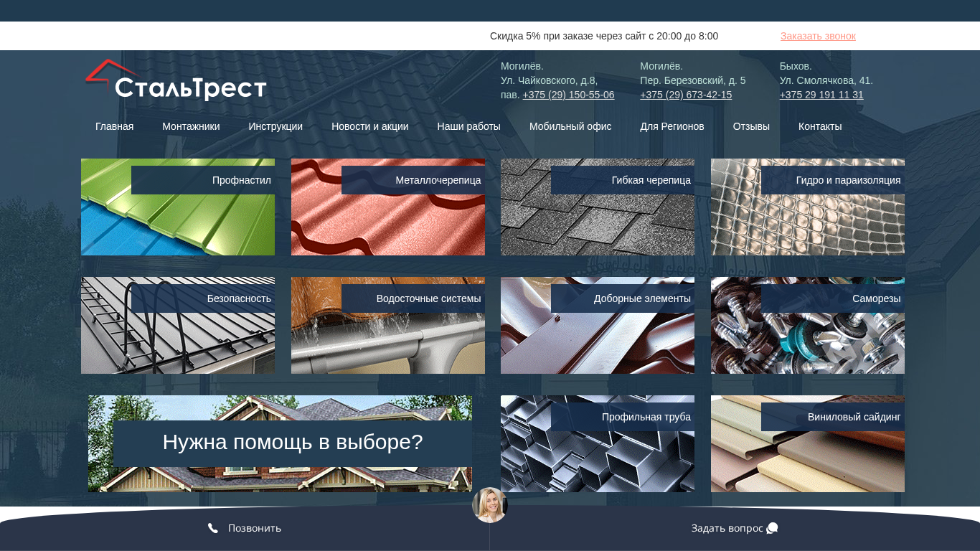Image resolution: width=980 pixels, height=551 pixels.
Task: Click the Нужна помощь в выборе banner
Action: point(280,443)
